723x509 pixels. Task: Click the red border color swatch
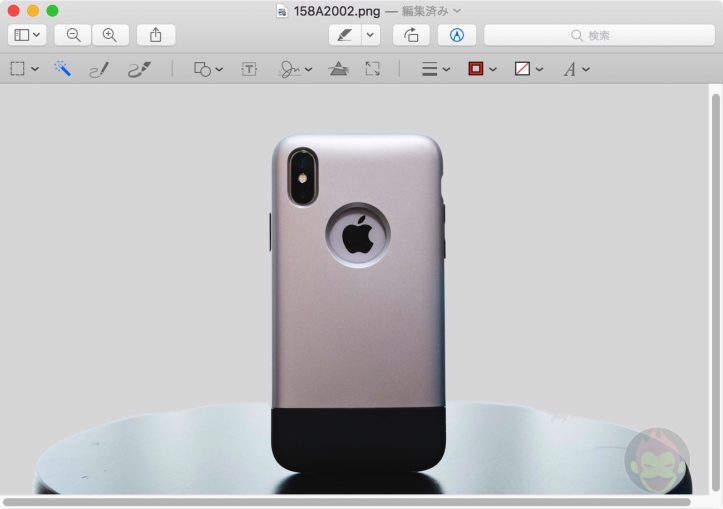476,69
